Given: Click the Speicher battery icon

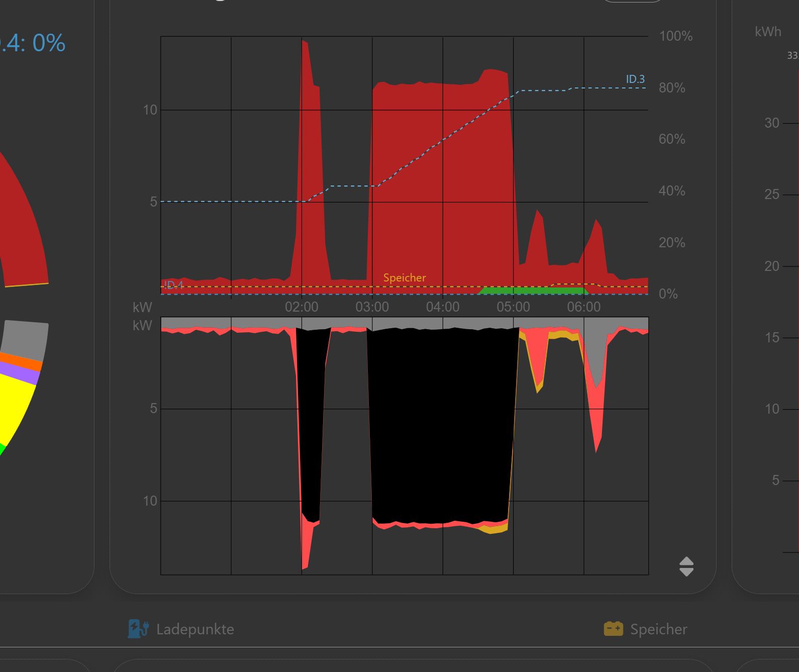Looking at the screenshot, I should 613,629.
